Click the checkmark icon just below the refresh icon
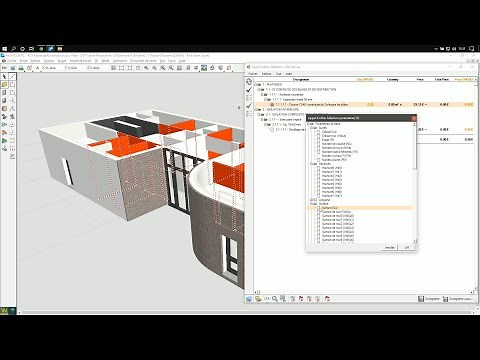The height and width of the screenshot is (360, 480). coord(249,90)
